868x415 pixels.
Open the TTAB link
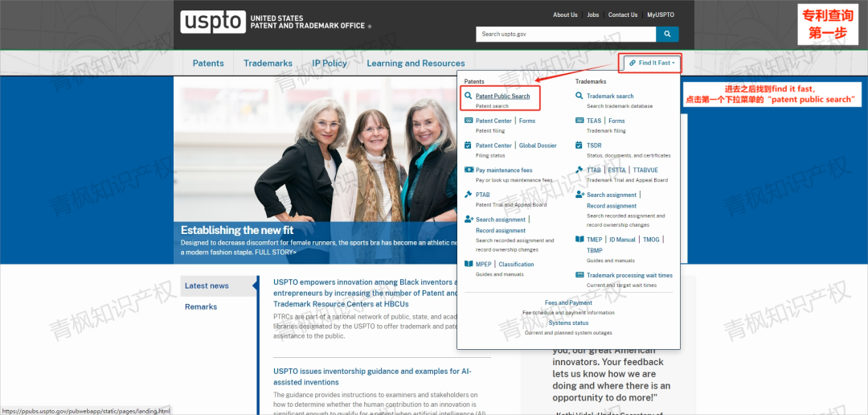click(x=594, y=170)
